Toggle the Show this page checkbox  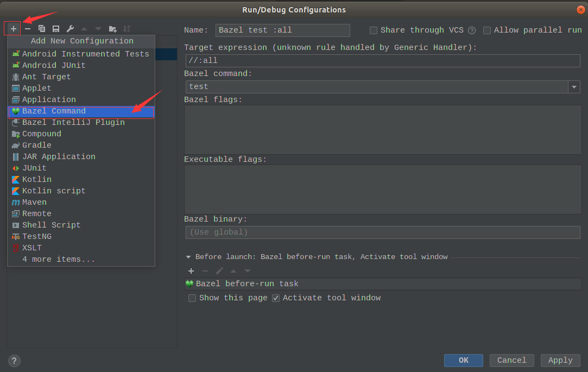point(192,298)
